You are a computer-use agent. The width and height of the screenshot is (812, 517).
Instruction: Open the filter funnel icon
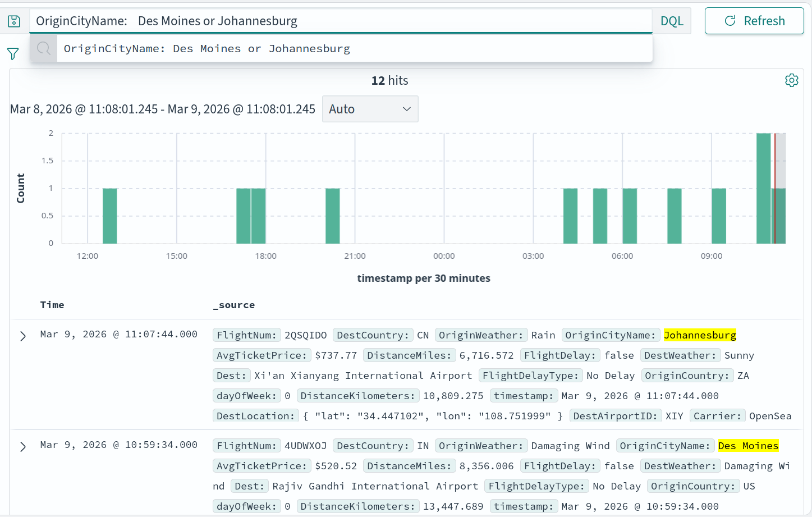(x=13, y=54)
